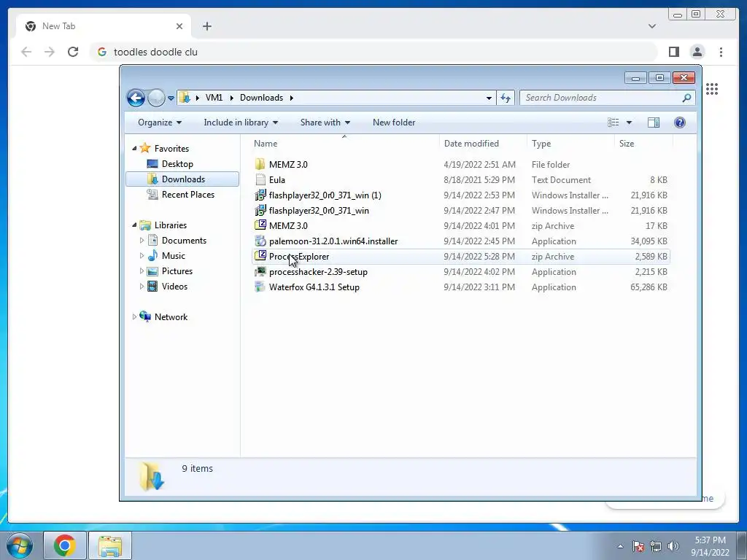Expand the Music library

pyautogui.click(x=142, y=256)
